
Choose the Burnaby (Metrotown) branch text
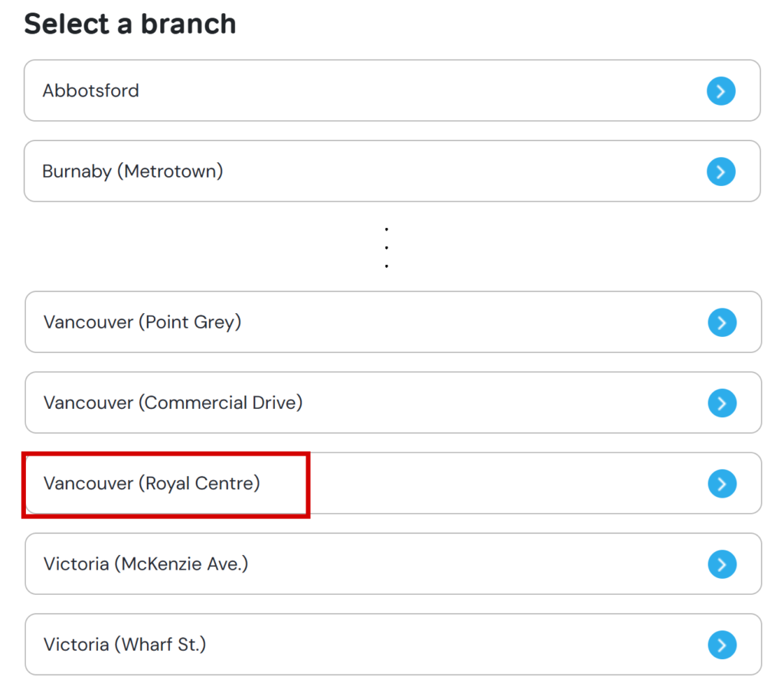pyautogui.click(x=132, y=171)
